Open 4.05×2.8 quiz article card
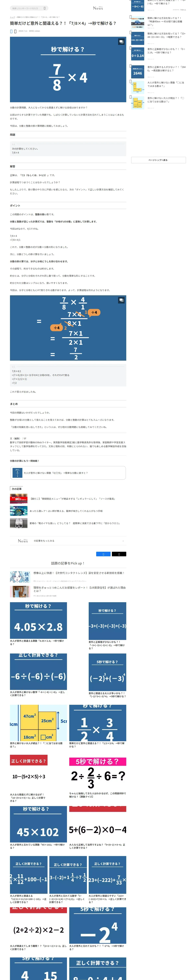The width and height of the screenshot is (196, 980). [x=38, y=624]
